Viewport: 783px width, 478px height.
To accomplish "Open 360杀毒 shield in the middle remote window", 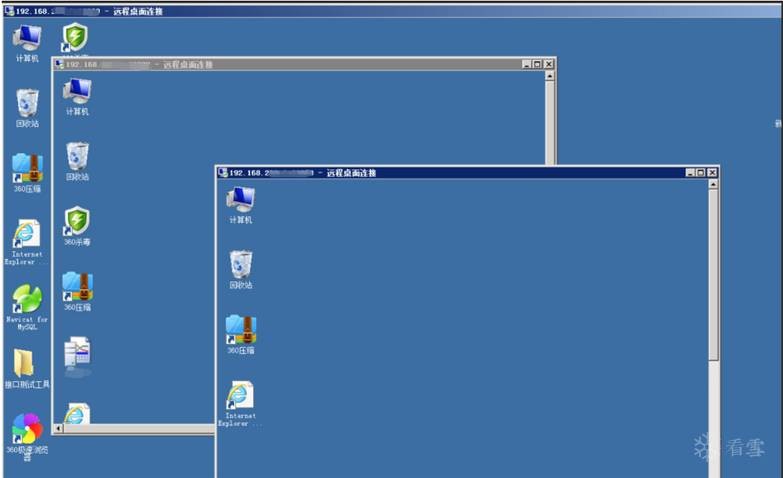I will (x=77, y=221).
